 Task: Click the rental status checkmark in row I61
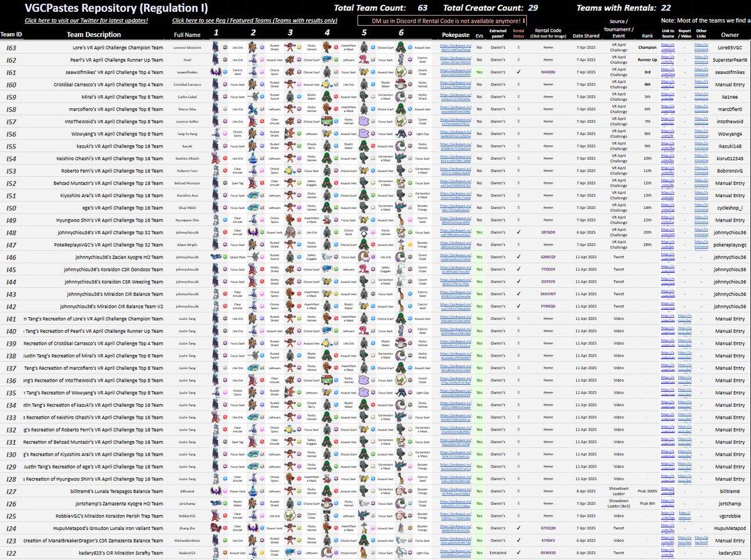click(518, 73)
